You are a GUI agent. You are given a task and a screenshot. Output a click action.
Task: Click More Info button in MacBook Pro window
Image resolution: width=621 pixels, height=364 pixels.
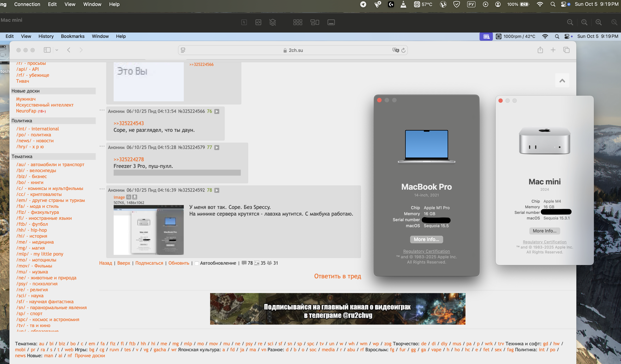[426, 239]
